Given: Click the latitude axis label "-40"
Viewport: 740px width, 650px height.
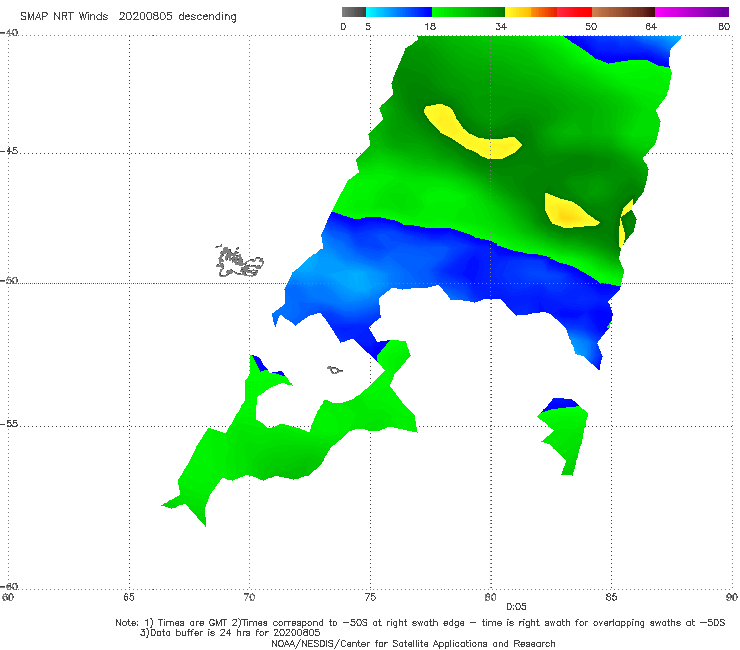Looking at the screenshot, I should [9, 33].
